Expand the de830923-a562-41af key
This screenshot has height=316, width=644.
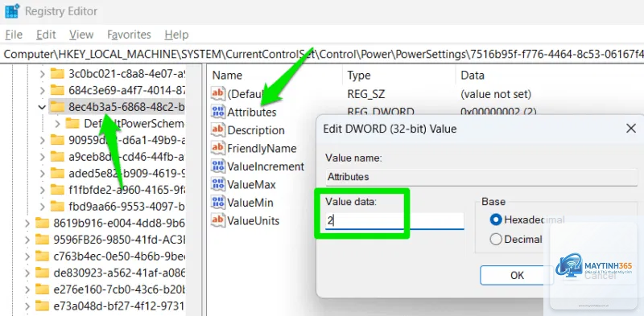coord(27,273)
